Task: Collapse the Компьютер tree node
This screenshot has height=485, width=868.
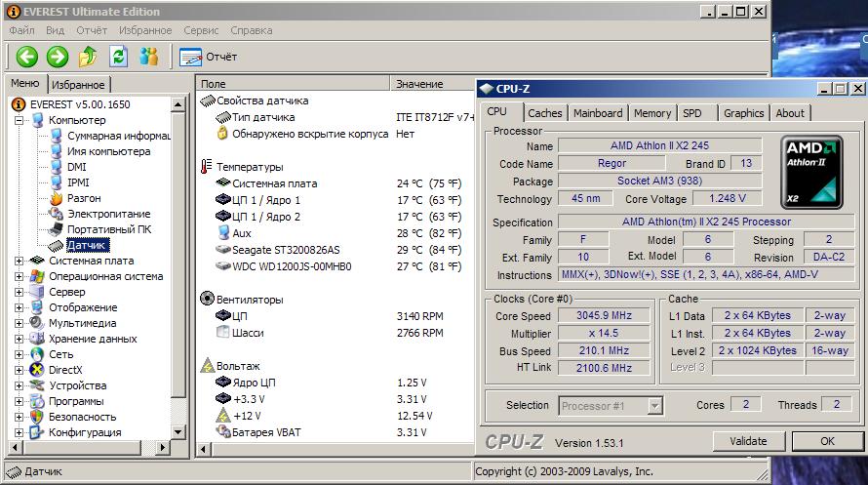Action: tap(19, 120)
